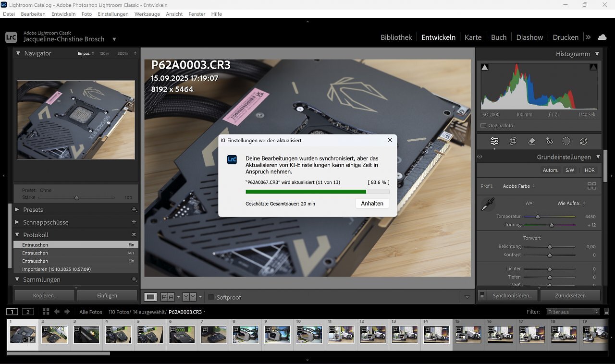The height and width of the screenshot is (364, 615).
Task: Collapse the Sammlungen panel
Action: click(18, 279)
